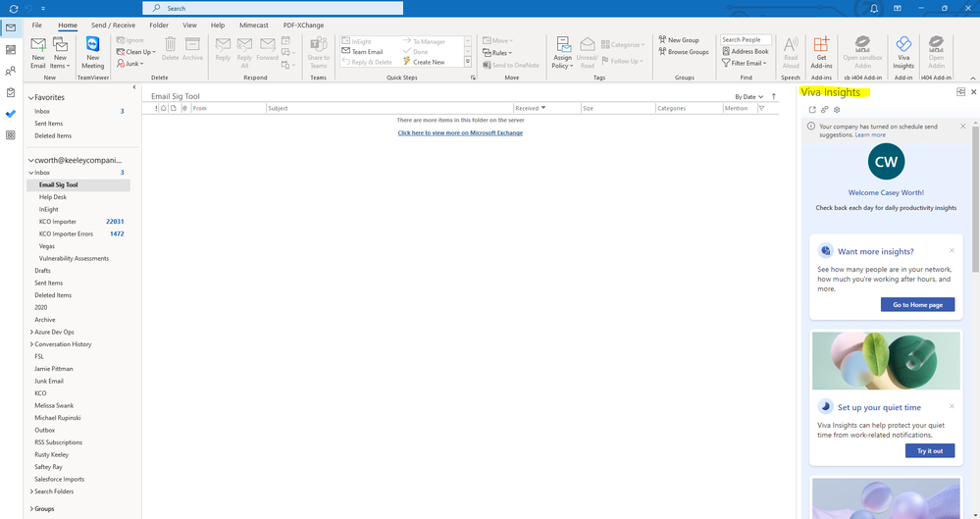Click the Try it out button

pos(930,451)
